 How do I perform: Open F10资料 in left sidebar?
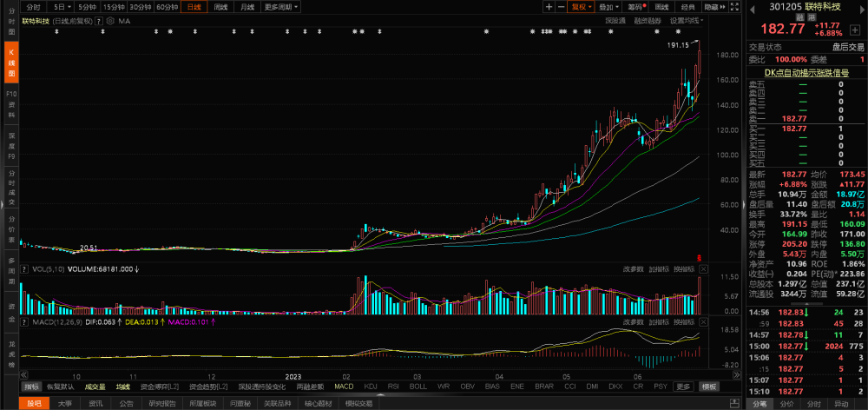pyautogui.click(x=11, y=104)
